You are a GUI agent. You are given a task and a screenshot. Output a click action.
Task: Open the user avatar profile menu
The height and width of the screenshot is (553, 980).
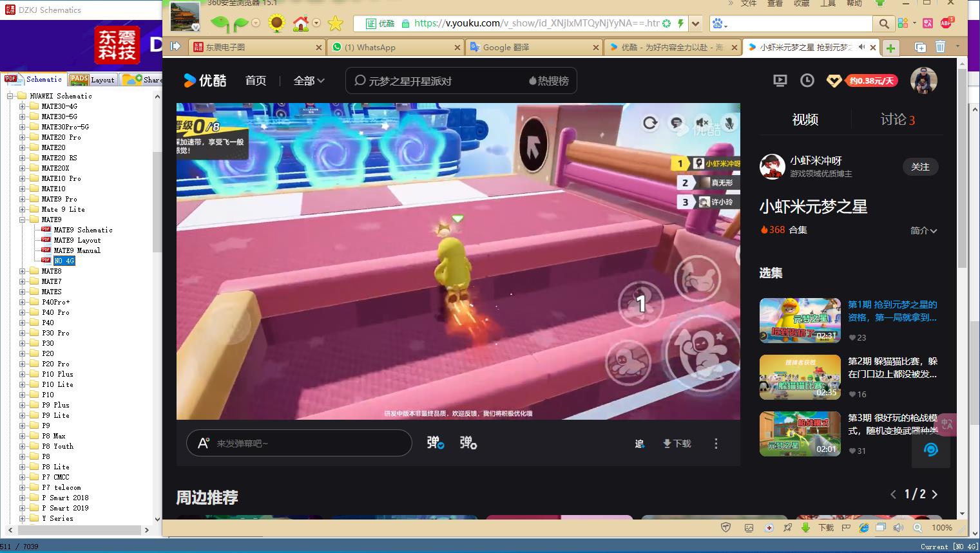[923, 80]
